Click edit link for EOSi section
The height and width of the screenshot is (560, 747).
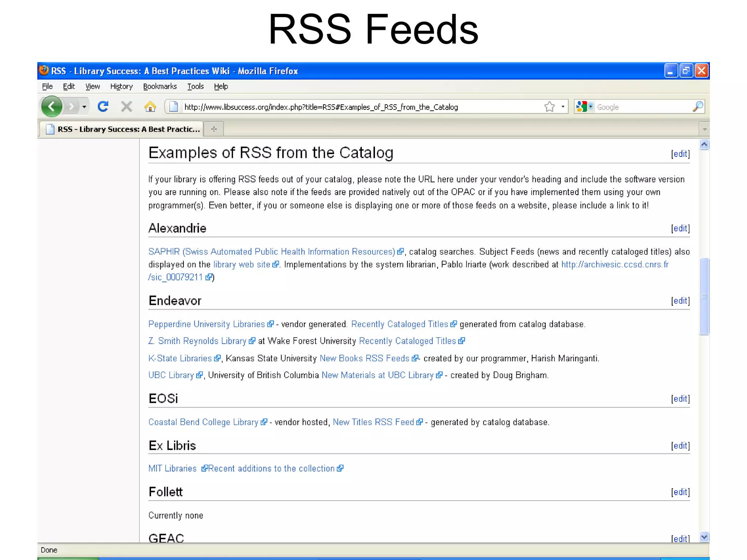[680, 399]
